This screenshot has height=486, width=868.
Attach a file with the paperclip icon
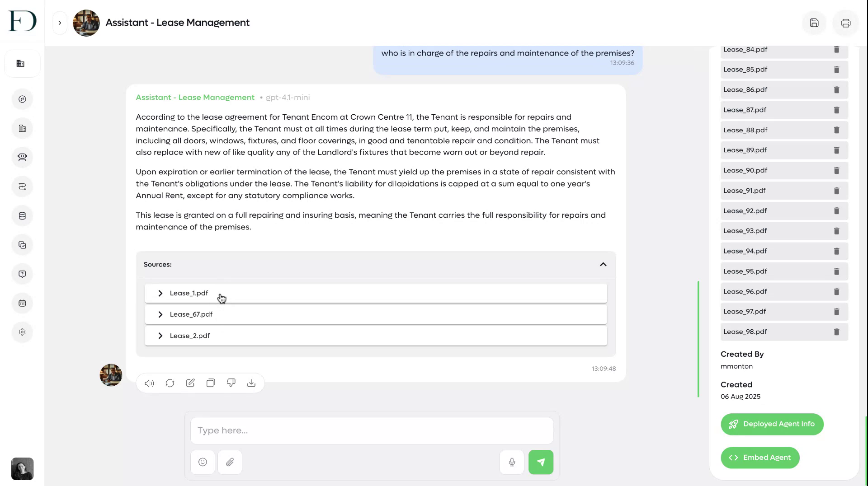(x=230, y=463)
